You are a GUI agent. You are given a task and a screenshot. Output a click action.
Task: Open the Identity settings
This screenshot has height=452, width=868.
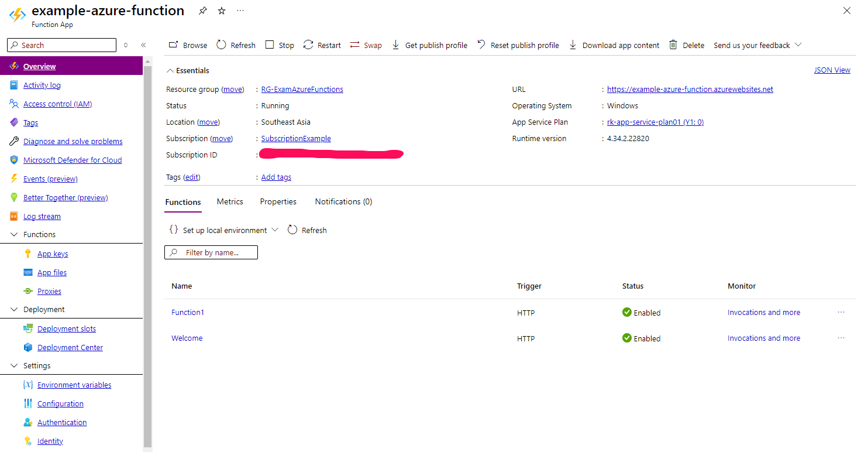[50, 441]
